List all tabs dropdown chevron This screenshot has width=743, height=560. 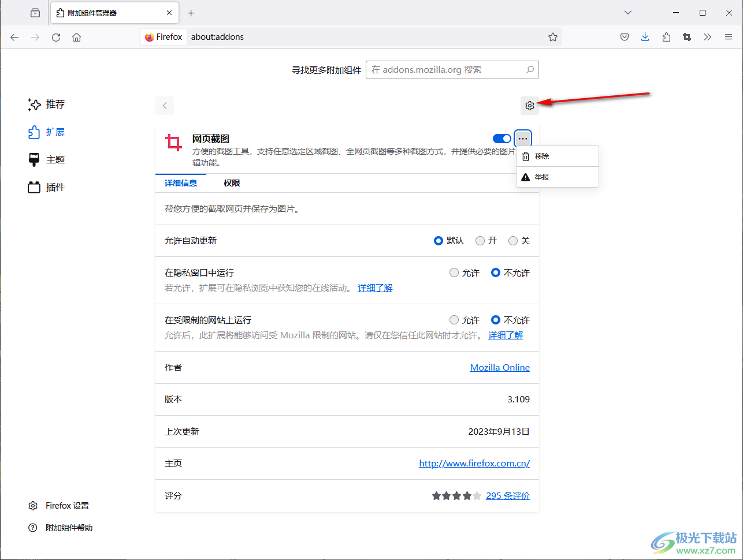coord(628,13)
